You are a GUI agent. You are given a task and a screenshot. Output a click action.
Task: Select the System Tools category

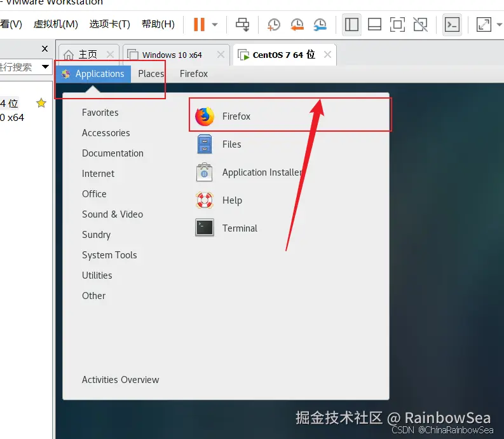(x=109, y=255)
